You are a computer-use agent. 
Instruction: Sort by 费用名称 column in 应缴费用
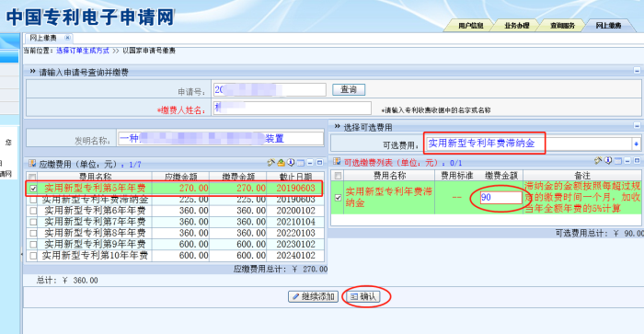(95, 177)
